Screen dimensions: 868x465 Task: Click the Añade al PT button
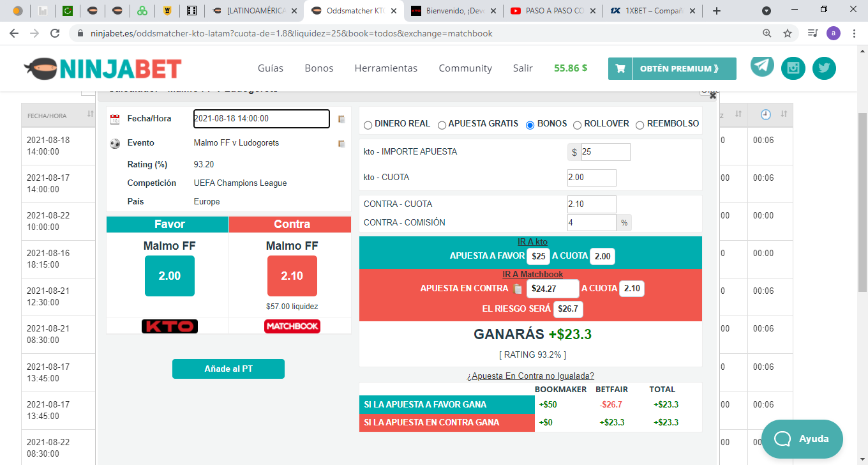pos(228,369)
